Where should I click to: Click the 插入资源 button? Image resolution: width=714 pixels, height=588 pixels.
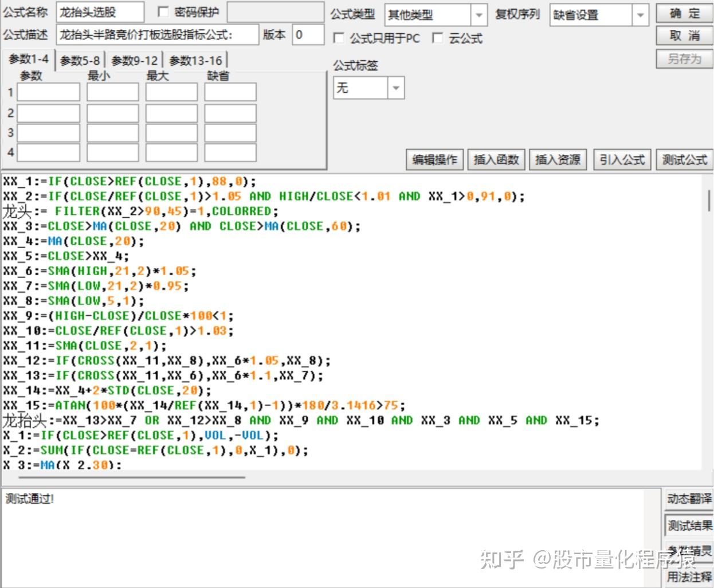558,160
